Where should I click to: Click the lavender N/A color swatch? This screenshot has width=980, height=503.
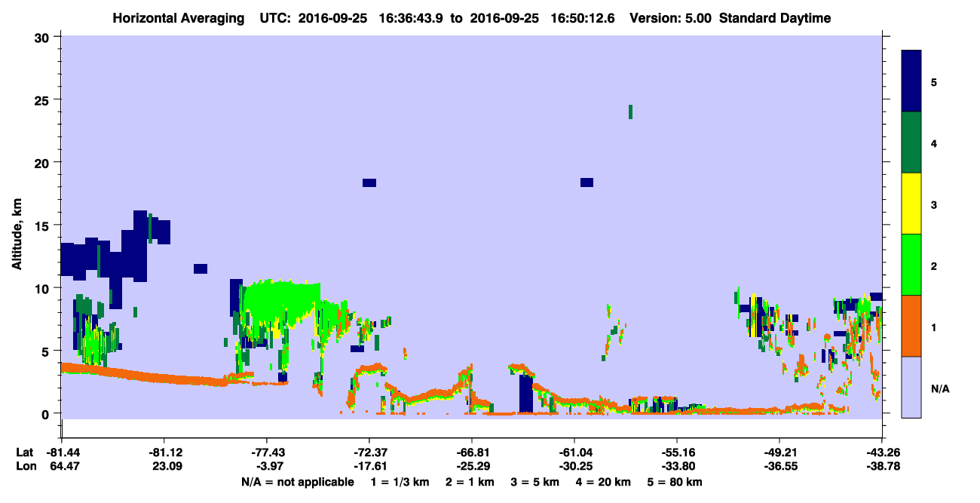click(x=911, y=387)
